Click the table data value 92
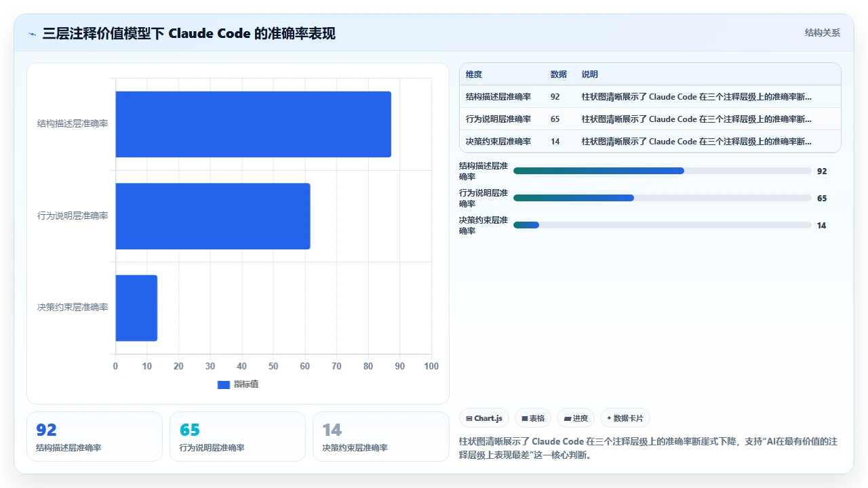 555,96
